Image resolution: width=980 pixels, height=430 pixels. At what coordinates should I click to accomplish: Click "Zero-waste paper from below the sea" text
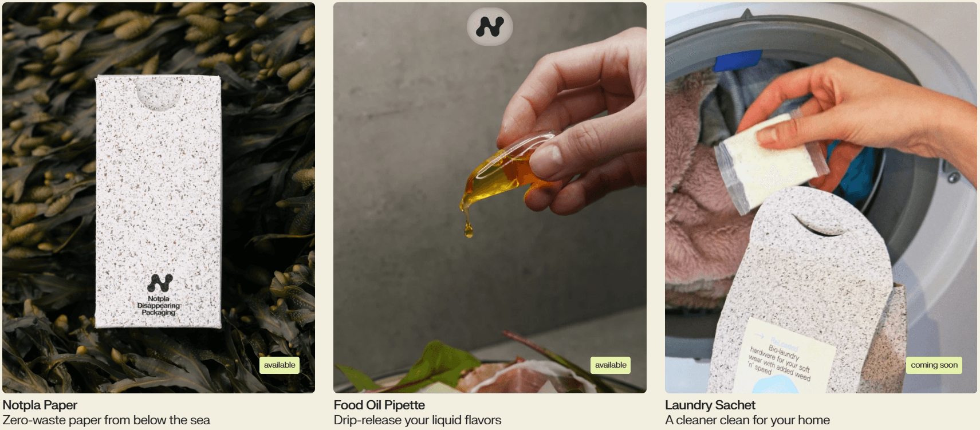[x=107, y=420]
